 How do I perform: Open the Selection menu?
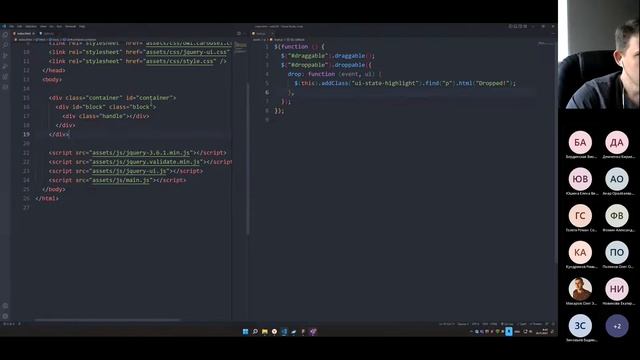(31, 27)
